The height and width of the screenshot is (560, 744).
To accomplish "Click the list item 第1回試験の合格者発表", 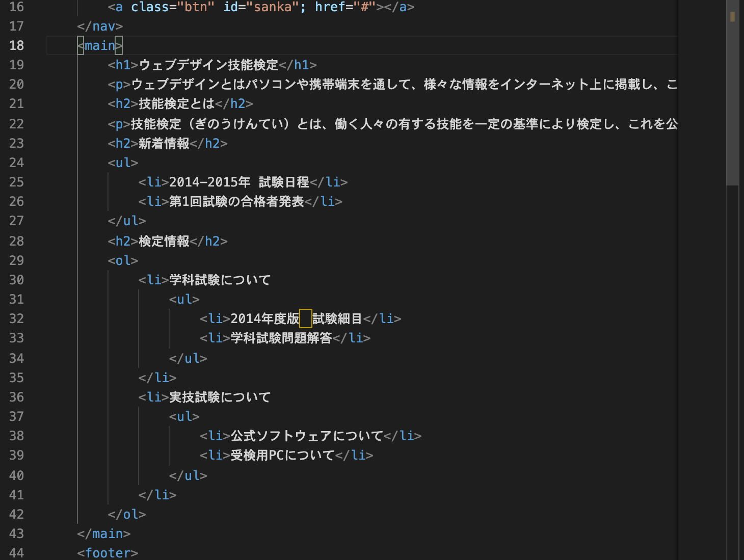I will tap(236, 201).
